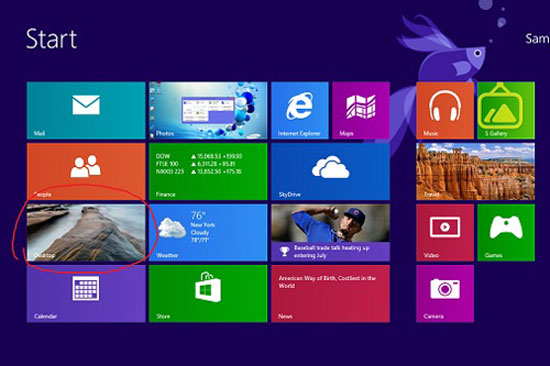
Task: Open the SkyDrive cloud tile
Action: click(330, 172)
